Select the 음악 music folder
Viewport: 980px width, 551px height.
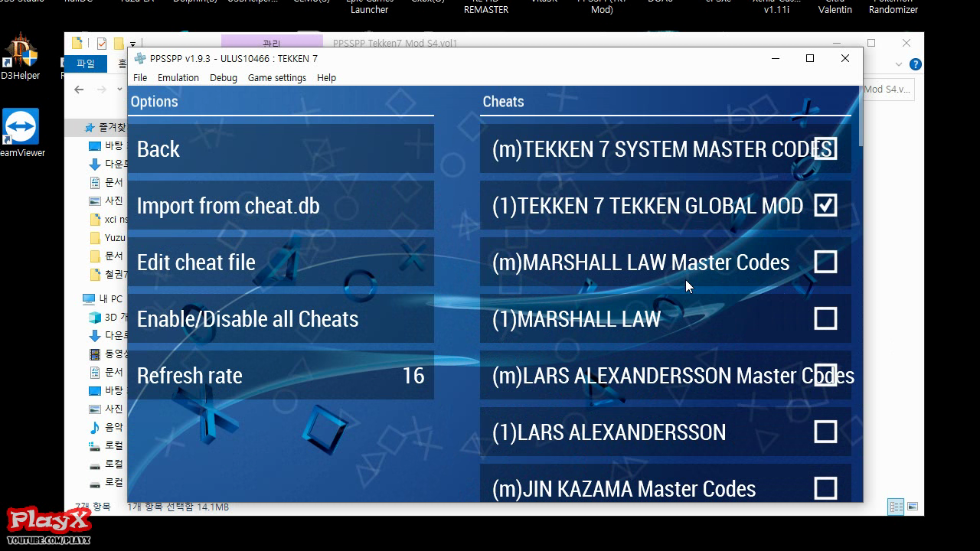106,427
